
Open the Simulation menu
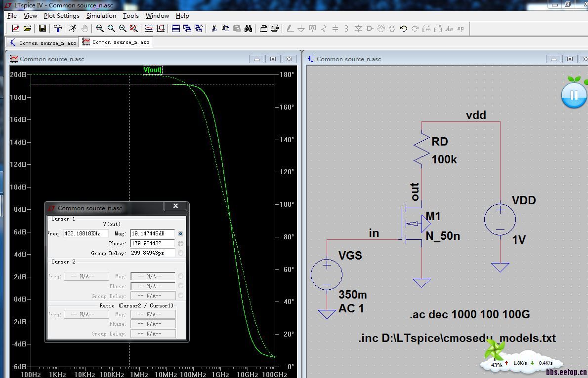[x=101, y=16]
